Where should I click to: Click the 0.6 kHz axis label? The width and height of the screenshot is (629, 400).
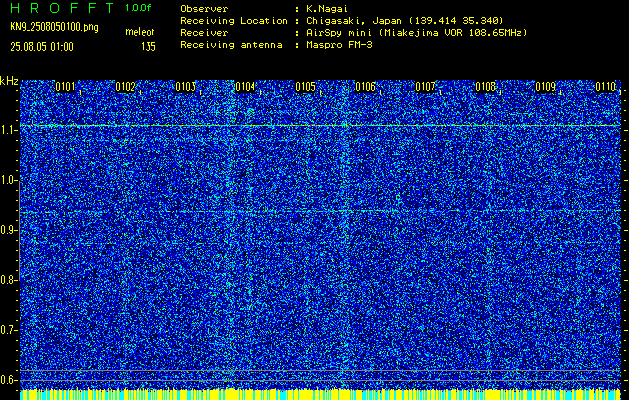click(7, 380)
